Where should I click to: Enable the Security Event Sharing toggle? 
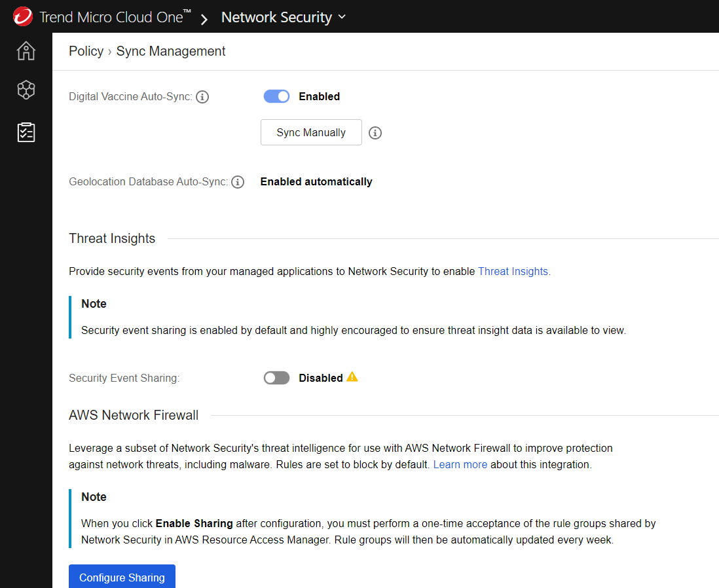pos(276,378)
